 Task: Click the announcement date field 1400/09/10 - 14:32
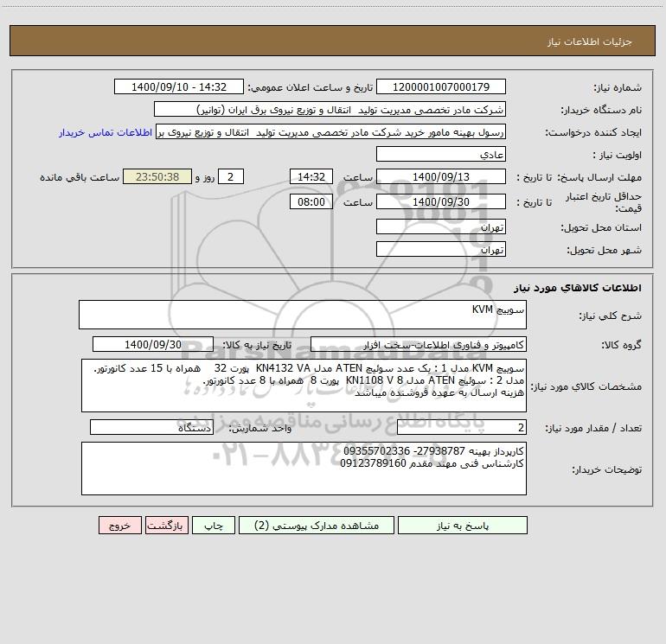point(179,86)
